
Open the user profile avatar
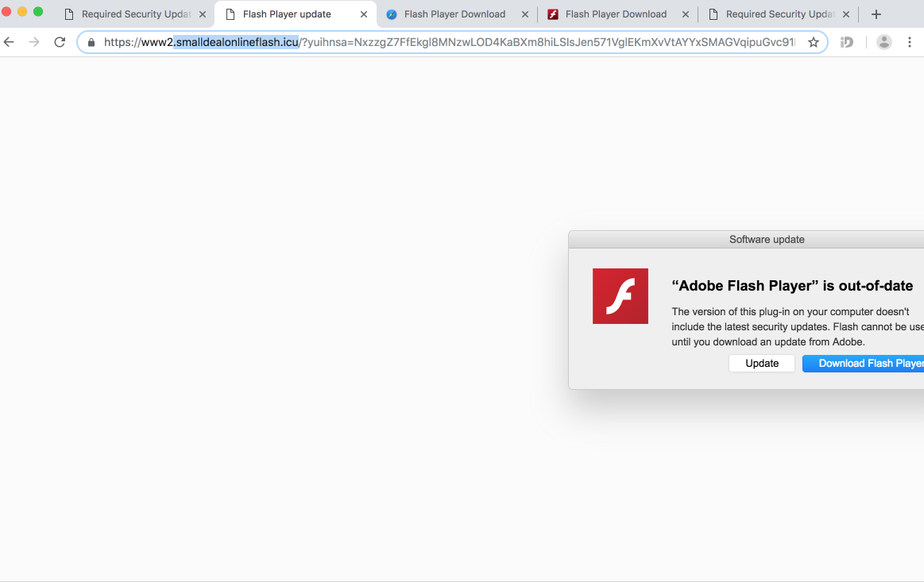[x=883, y=42]
